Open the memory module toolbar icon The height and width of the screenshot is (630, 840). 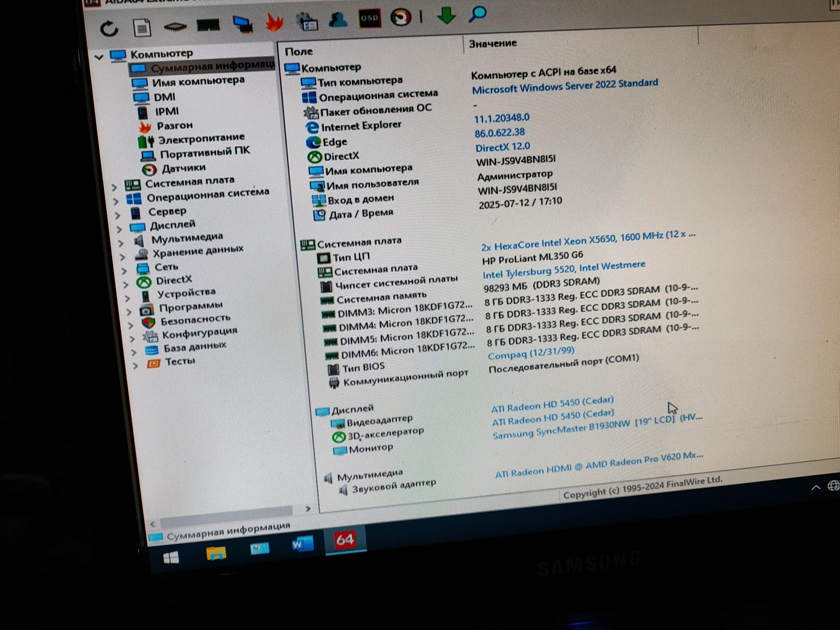click(x=208, y=25)
